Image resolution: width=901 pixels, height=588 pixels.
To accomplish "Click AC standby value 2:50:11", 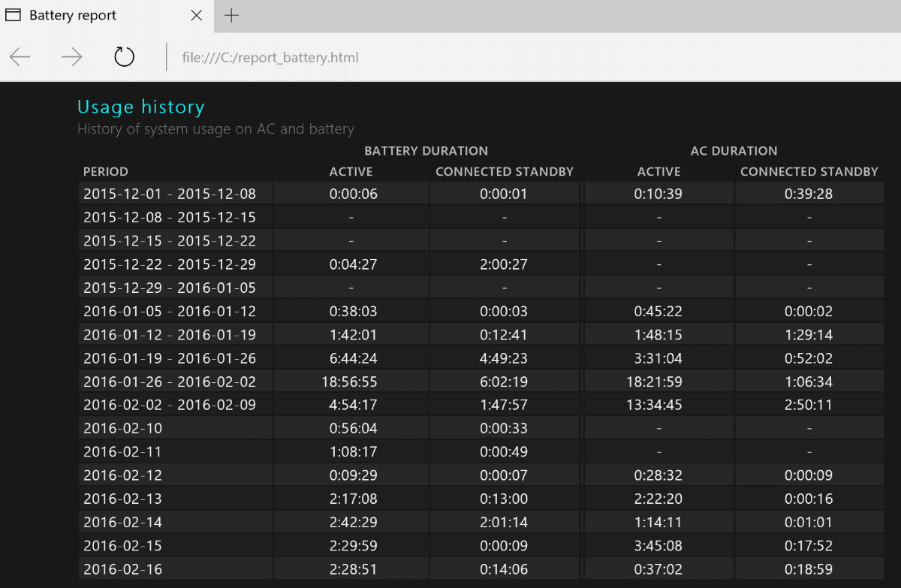I will click(809, 406).
